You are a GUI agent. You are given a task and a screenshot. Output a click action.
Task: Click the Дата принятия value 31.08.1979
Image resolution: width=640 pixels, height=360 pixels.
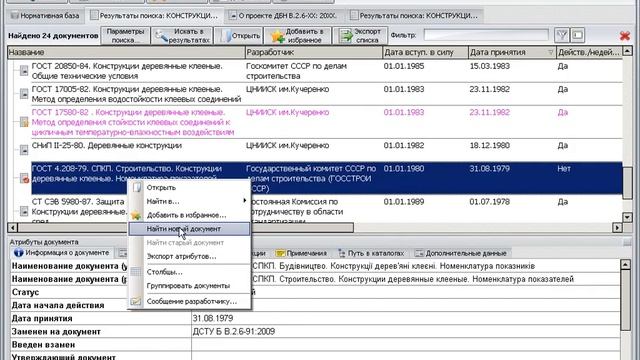coord(213,318)
